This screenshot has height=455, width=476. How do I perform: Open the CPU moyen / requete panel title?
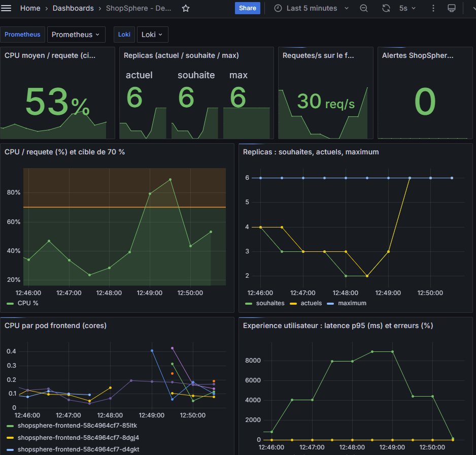(50, 55)
